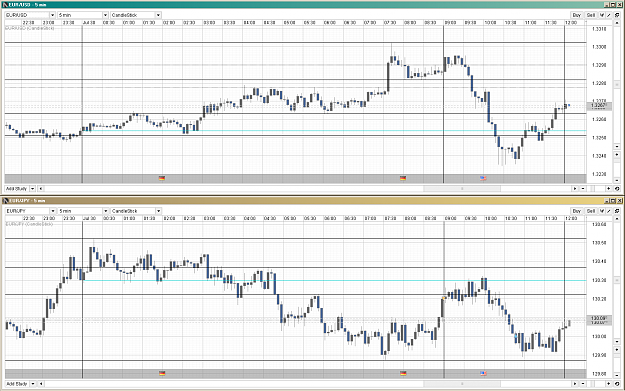The image size is (625, 391).
Task: Click upper vertical-scale button at top of EUR/USD price axis
Action: coord(617,23)
